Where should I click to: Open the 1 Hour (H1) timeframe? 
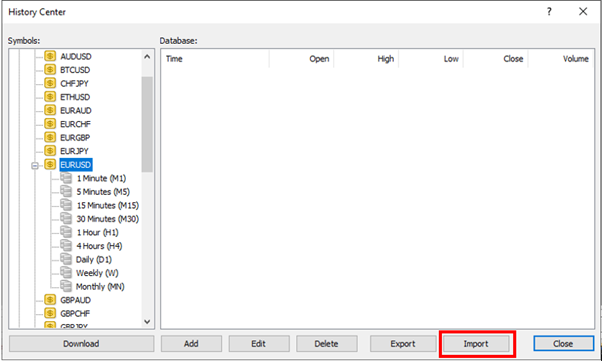tap(97, 232)
